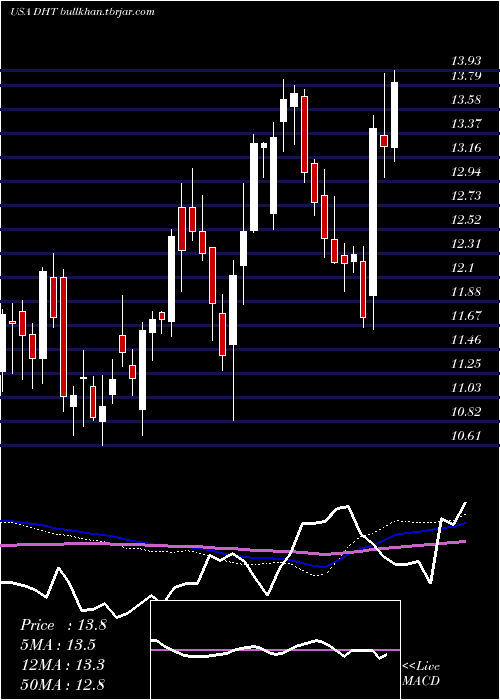The height and width of the screenshot is (700, 500).
Task: Click the '12MA : 13.3' value
Action: pyautogui.click(x=63, y=665)
